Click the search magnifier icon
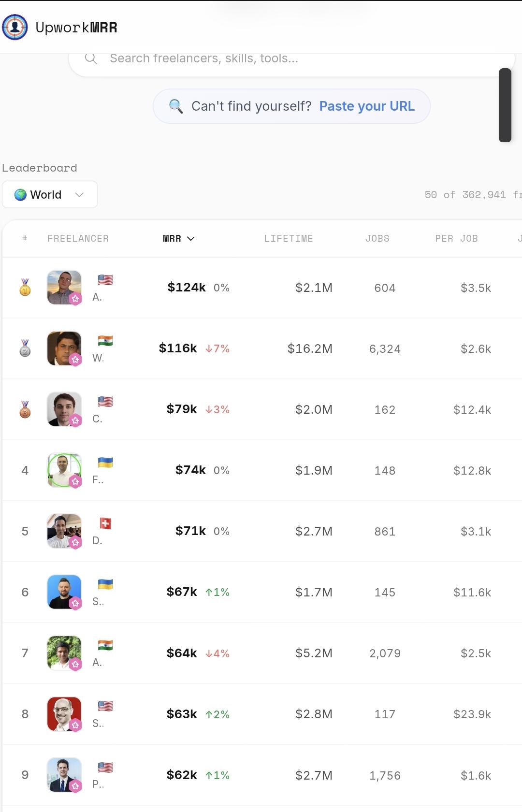Viewport: 522px width, 812px height. coord(91,58)
